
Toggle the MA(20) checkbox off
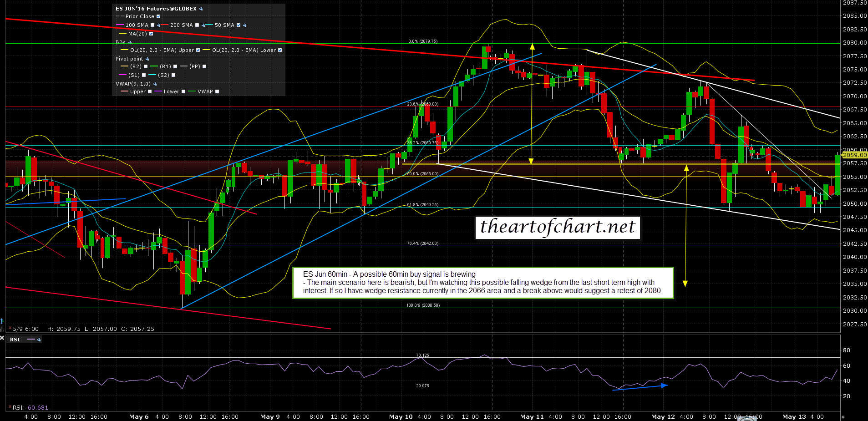click(151, 34)
